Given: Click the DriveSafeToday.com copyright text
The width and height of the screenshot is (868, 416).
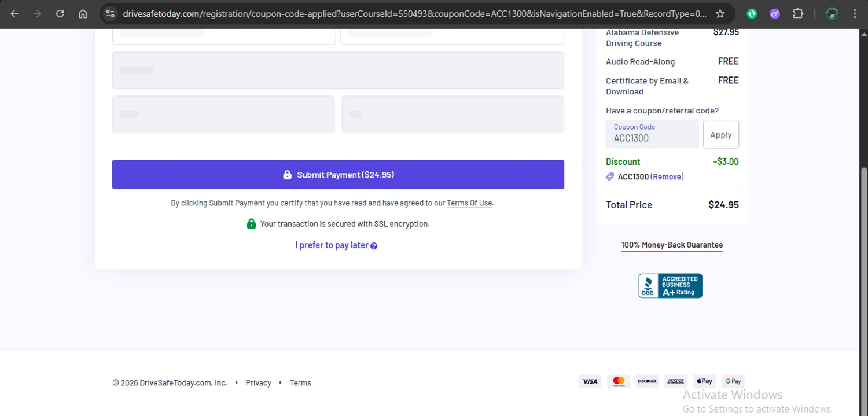Looking at the screenshot, I should pyautogui.click(x=170, y=383).
